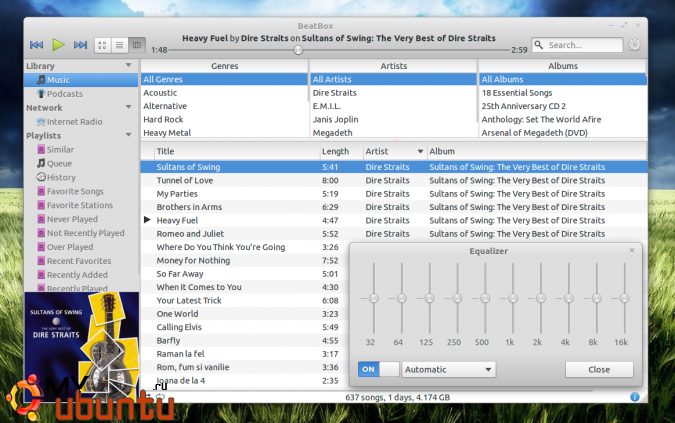Screen dimensions: 675x423
Task: Select Janis Joplin artist
Action: [x=393, y=120]
